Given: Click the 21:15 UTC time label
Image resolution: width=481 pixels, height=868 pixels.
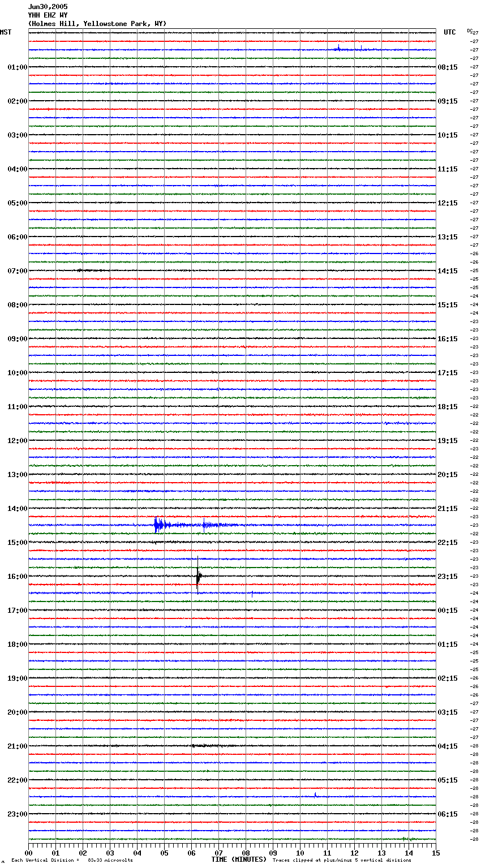Looking at the screenshot, I should click(448, 509).
